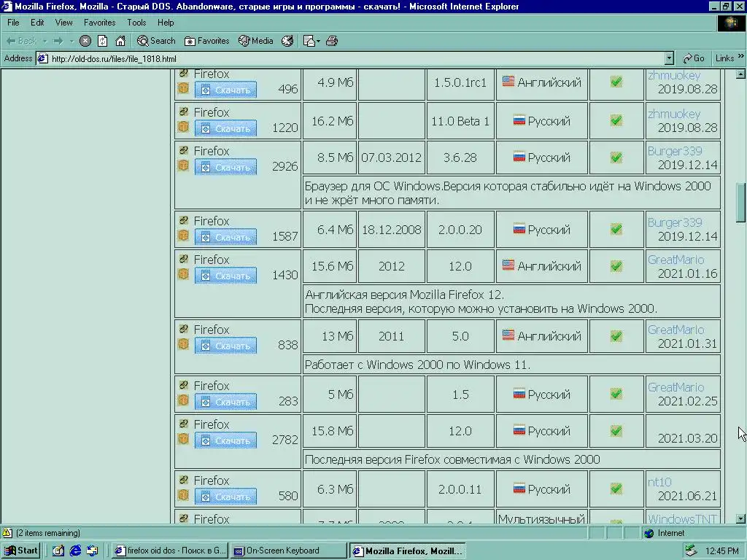Image resolution: width=747 pixels, height=560 pixels.
Task: Click the History toolbar icon
Action: point(287,41)
